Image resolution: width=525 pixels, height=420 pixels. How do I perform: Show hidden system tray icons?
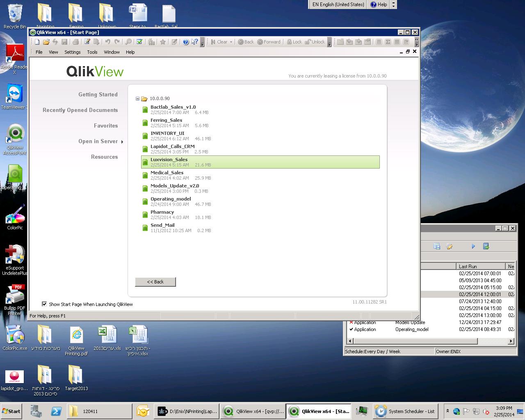point(447,411)
